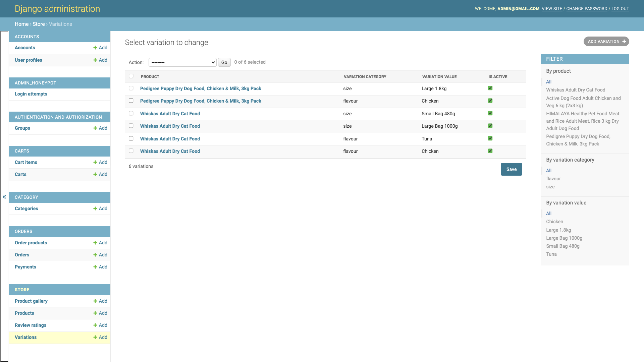
Task: Filter by variation value Large Bag 1000g
Action: click(x=564, y=238)
